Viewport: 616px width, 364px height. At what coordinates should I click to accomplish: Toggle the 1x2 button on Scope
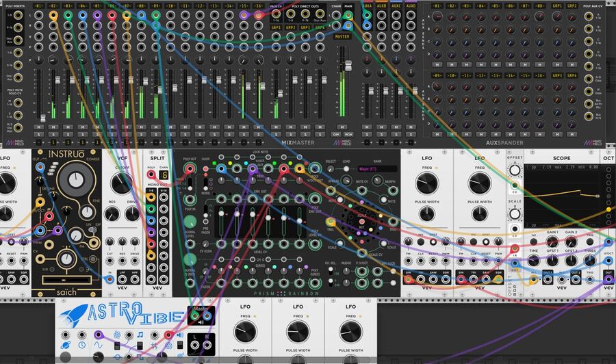[x=533, y=242]
